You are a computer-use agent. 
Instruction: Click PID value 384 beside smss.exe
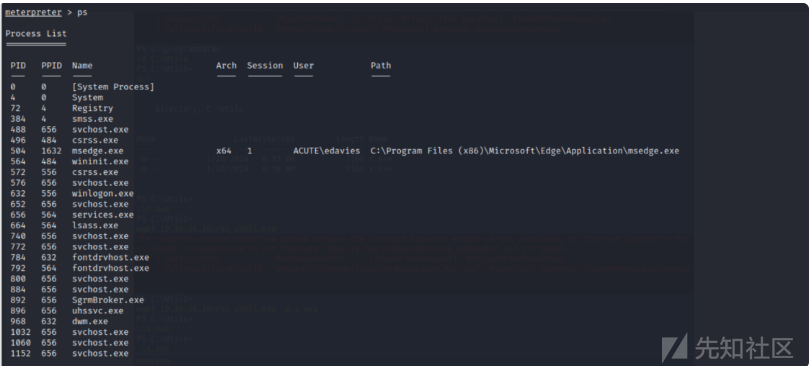coord(18,119)
